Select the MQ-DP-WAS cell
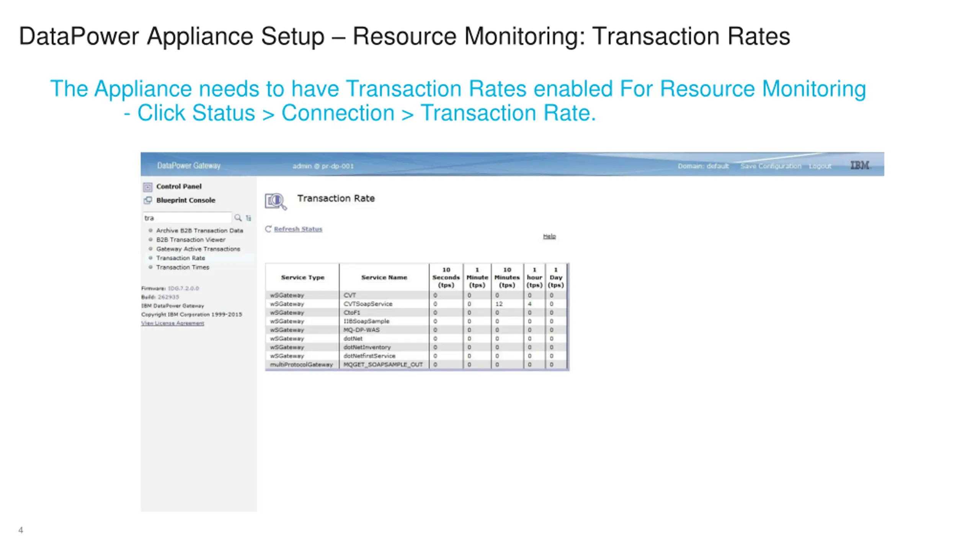 384,330
